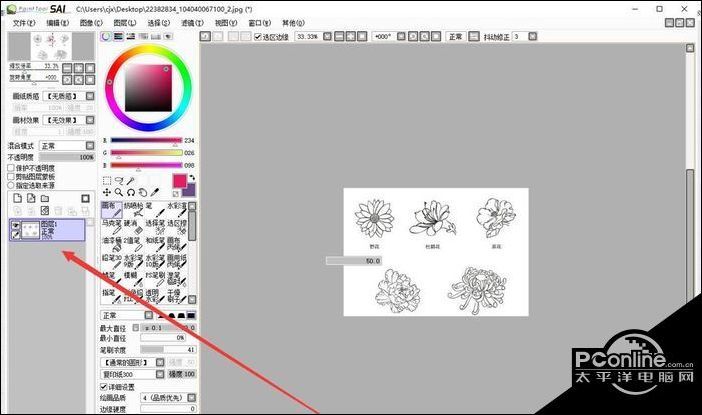Select the 模糊 blur tool
The image size is (702, 415).
133,279
